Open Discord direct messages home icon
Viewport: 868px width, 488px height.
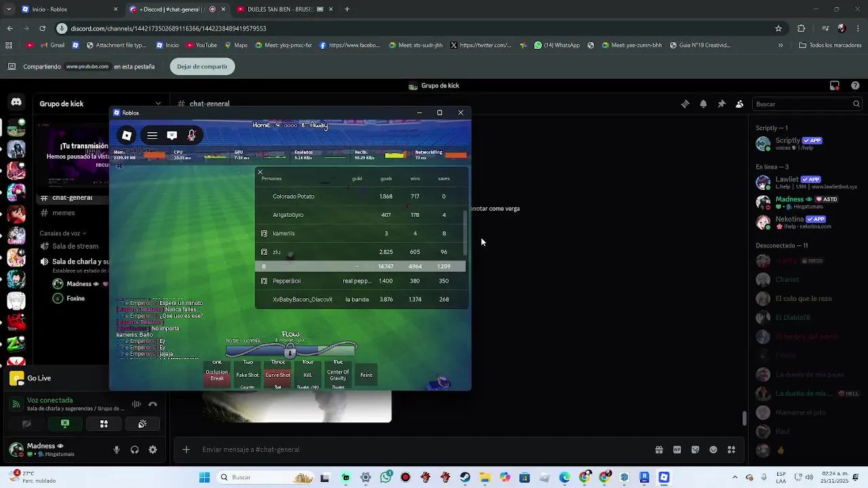16,102
